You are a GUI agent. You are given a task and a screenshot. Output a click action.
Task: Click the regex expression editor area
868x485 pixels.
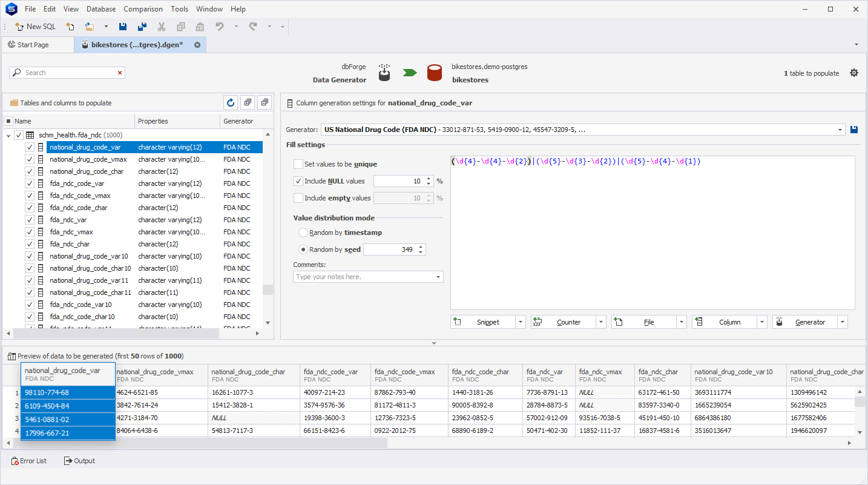653,233
